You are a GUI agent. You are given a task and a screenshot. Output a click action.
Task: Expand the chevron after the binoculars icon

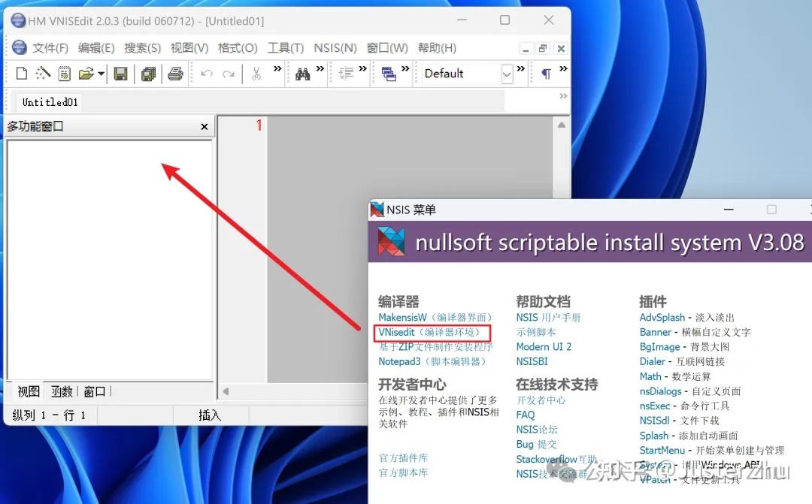coord(320,68)
